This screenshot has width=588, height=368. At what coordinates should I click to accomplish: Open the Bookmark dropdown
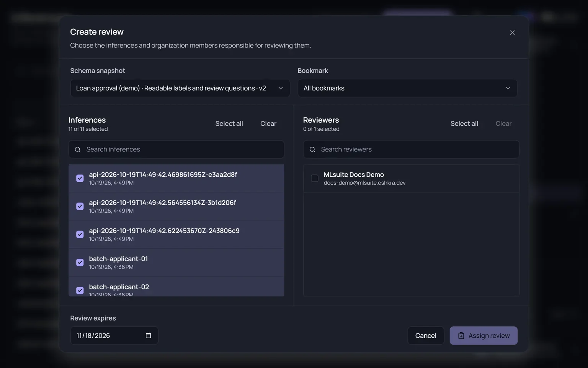(407, 88)
